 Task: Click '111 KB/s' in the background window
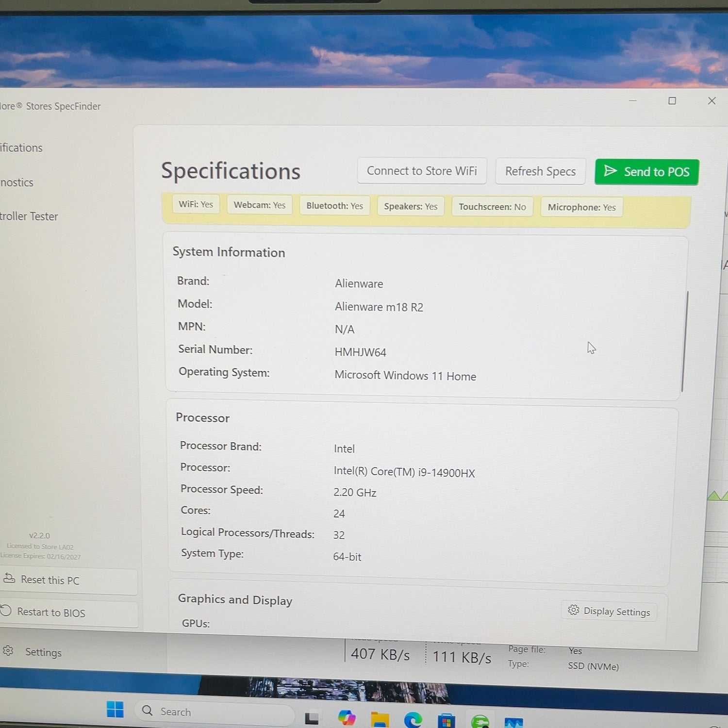462,657
